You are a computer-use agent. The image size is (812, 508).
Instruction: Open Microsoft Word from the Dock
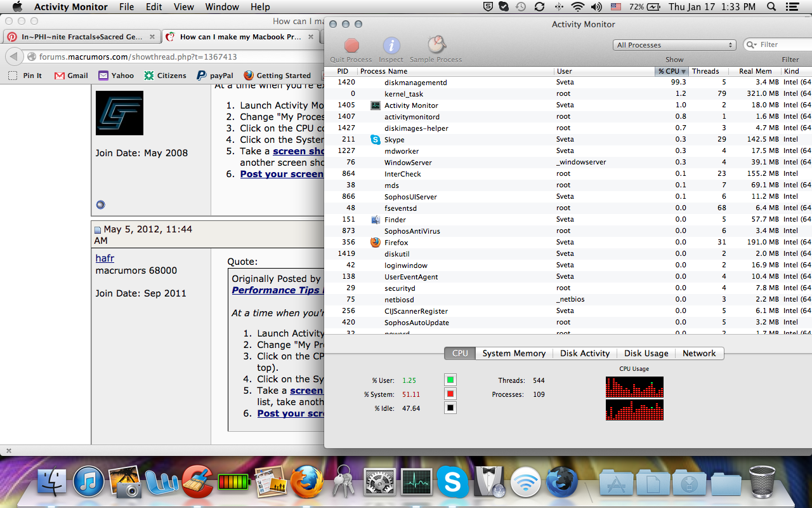point(162,483)
